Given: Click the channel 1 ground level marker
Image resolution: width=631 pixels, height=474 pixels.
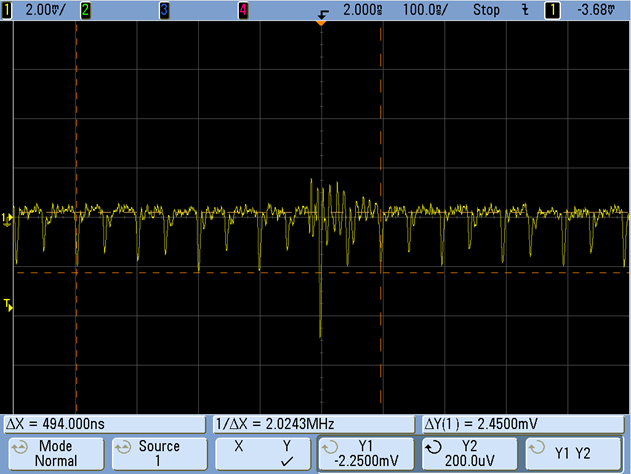Looking at the screenshot, I should pos(7,218).
